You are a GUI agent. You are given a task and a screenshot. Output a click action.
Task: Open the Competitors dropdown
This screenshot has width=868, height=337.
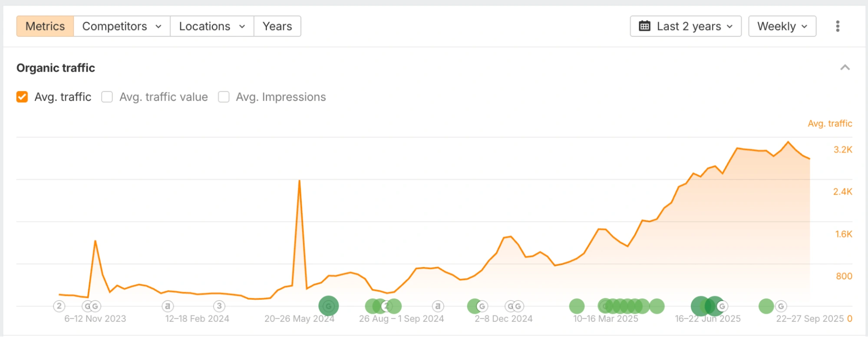point(122,26)
